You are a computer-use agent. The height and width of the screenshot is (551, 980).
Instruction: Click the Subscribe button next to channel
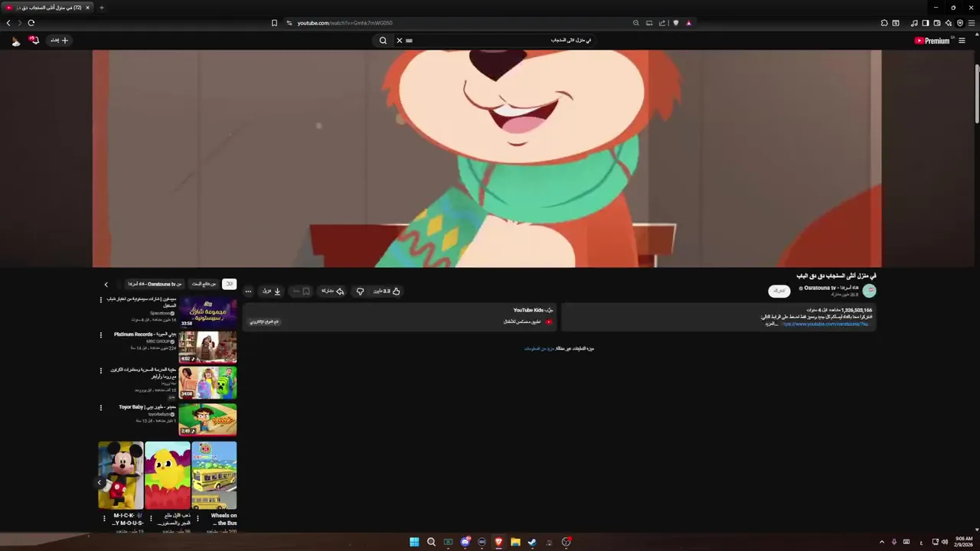coord(779,291)
